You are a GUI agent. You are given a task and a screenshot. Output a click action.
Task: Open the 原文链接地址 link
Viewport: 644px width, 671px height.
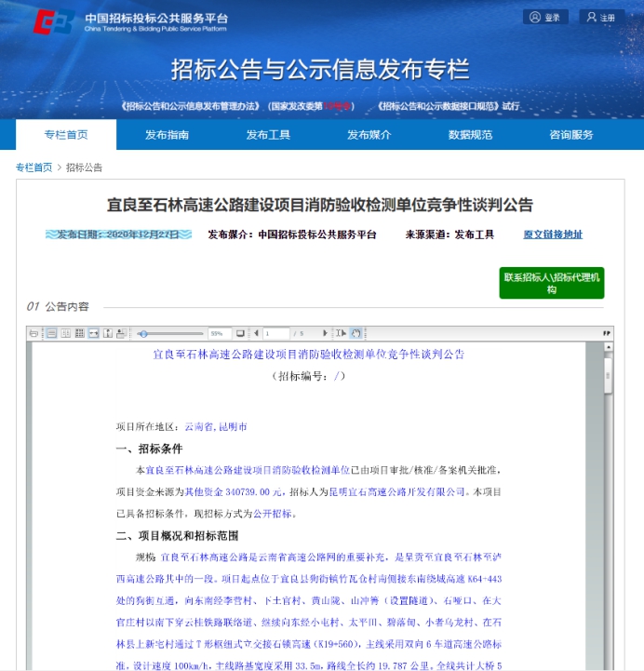coord(552,235)
